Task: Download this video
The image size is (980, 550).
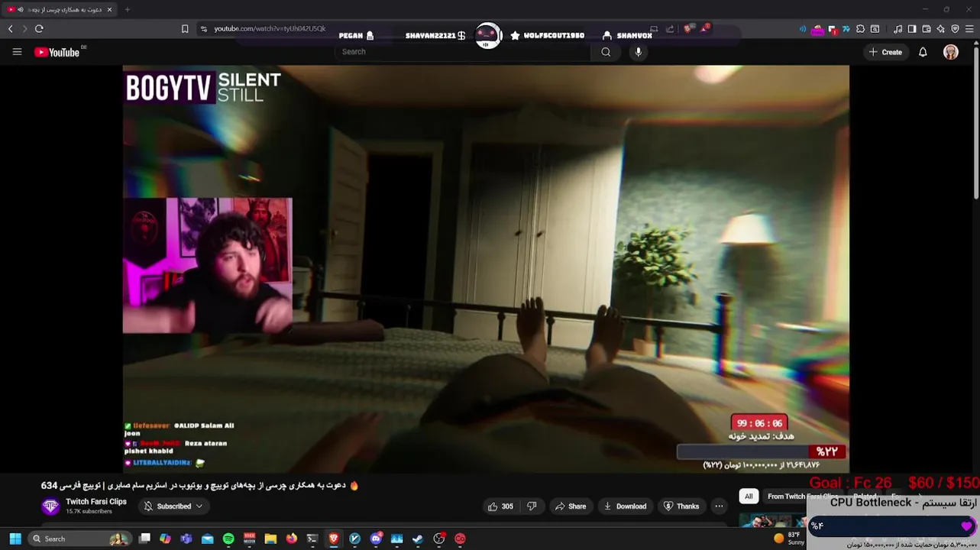Action: pyautogui.click(x=625, y=506)
